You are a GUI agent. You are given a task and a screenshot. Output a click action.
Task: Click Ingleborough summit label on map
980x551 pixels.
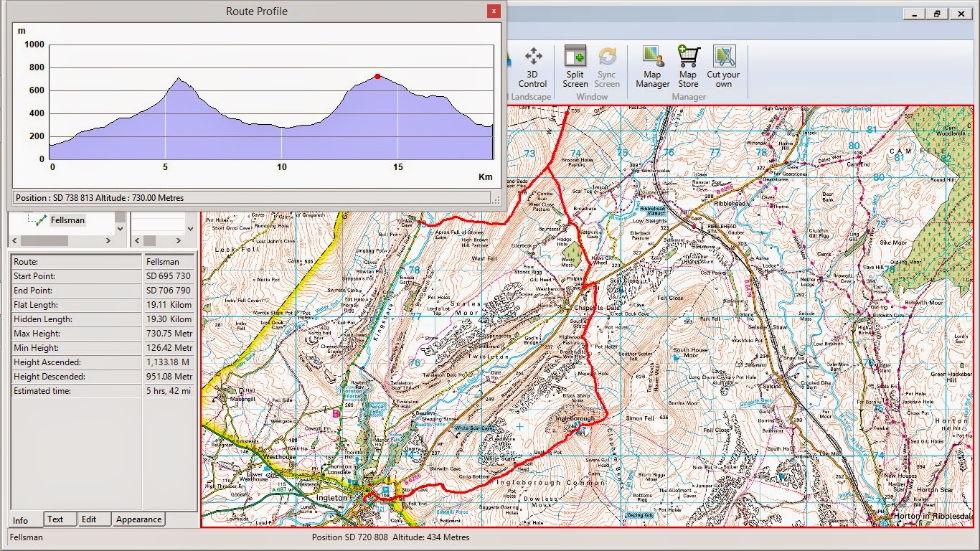575,418
